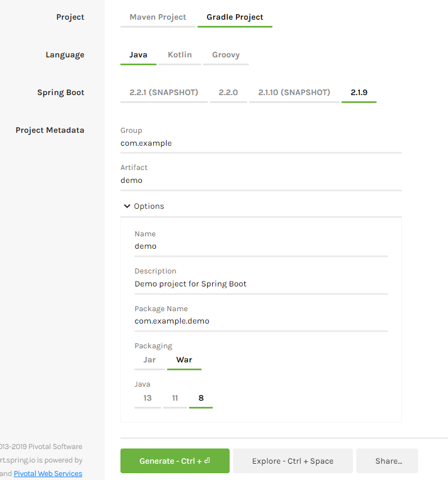The height and width of the screenshot is (480, 448).
Task: Follow the Pivotal Web Services link
Action: pos(48,473)
